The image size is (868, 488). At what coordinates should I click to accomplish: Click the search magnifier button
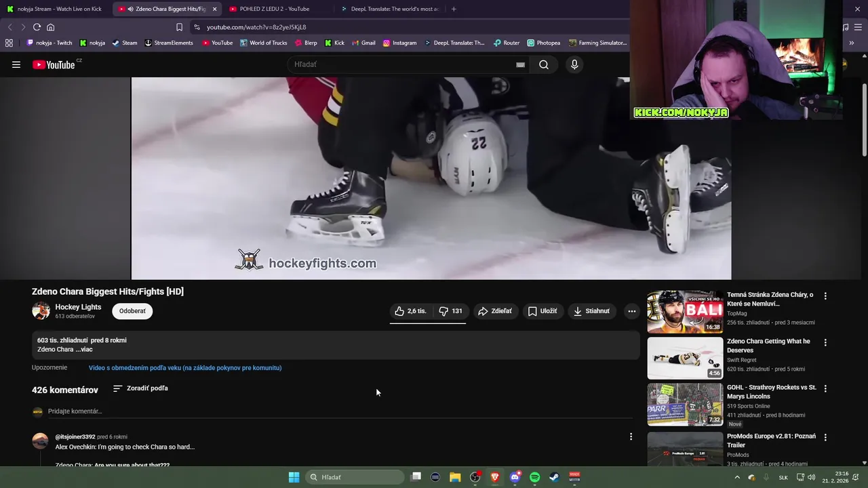click(x=544, y=64)
